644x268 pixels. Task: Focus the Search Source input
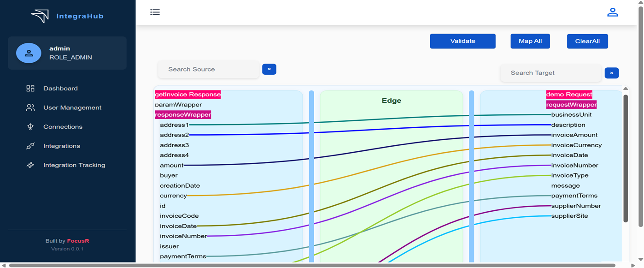[208, 69]
